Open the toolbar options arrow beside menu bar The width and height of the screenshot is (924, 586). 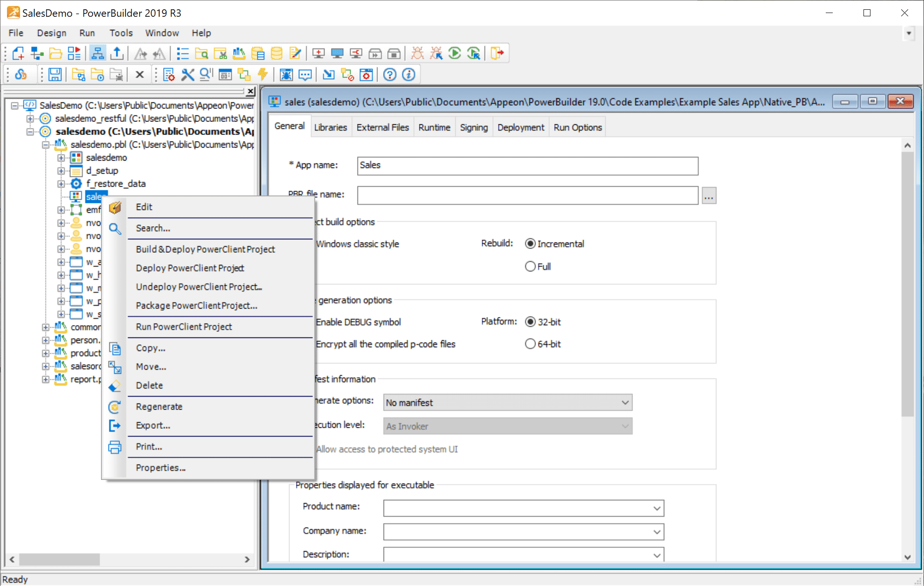[x=908, y=33]
